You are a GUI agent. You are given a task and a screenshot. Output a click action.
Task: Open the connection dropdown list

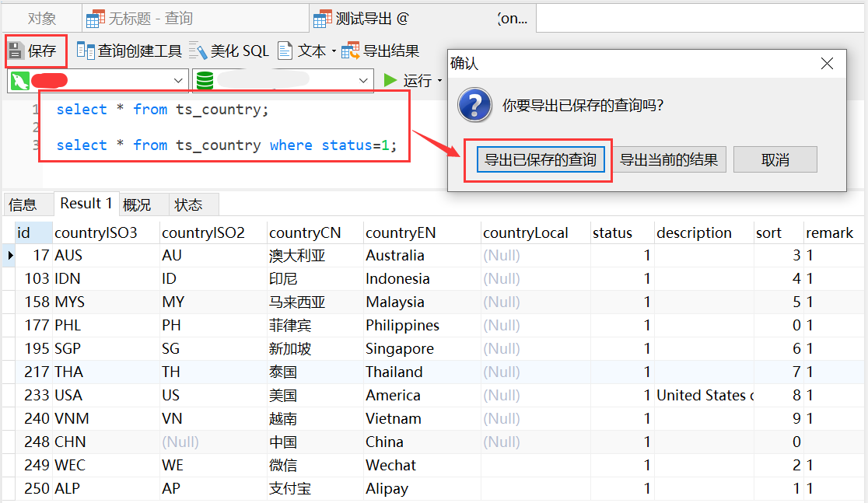coord(177,80)
